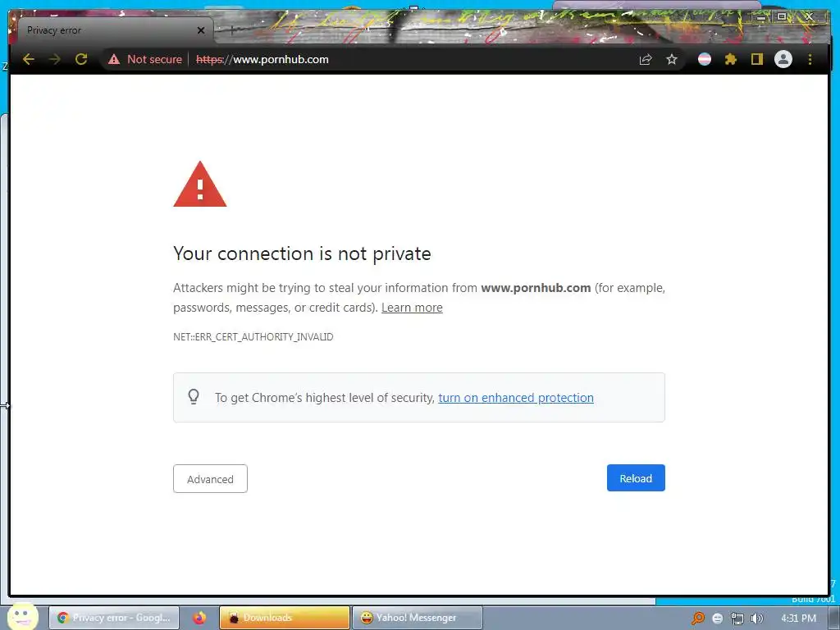
Task: Click the smiley face tray icon
Action: coord(717,619)
